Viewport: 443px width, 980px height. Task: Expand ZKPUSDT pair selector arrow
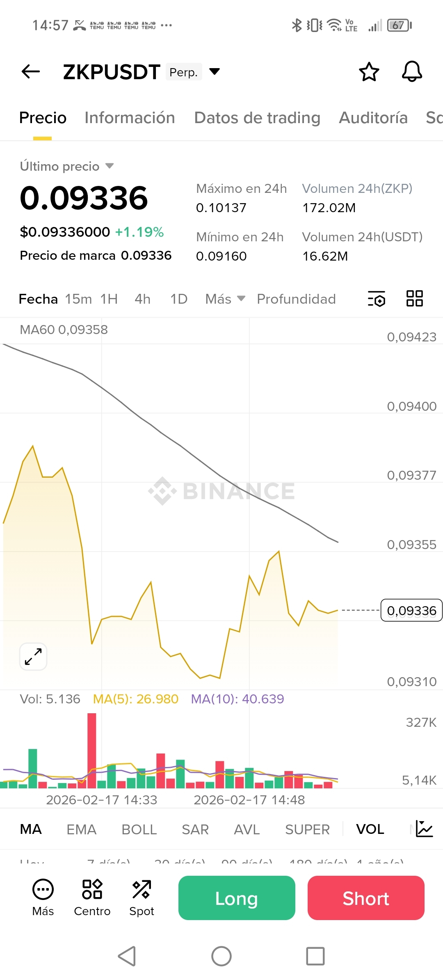(215, 72)
